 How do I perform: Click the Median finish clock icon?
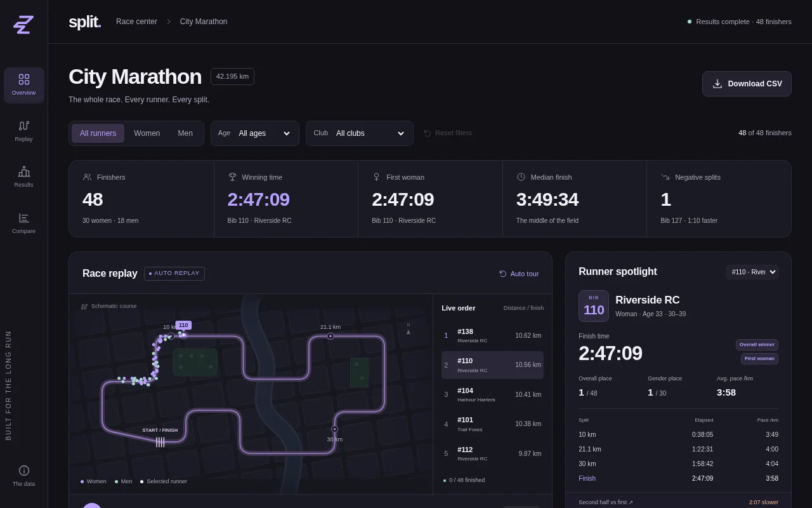(521, 177)
